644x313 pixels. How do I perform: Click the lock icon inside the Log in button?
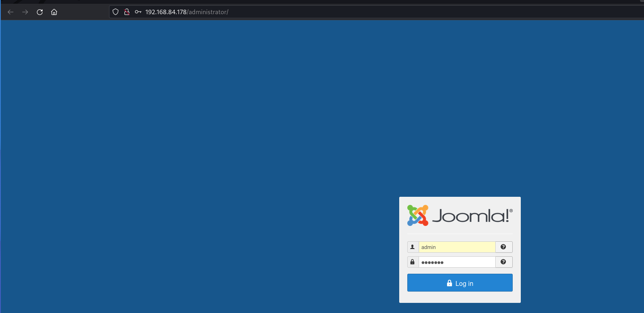pyautogui.click(x=449, y=283)
